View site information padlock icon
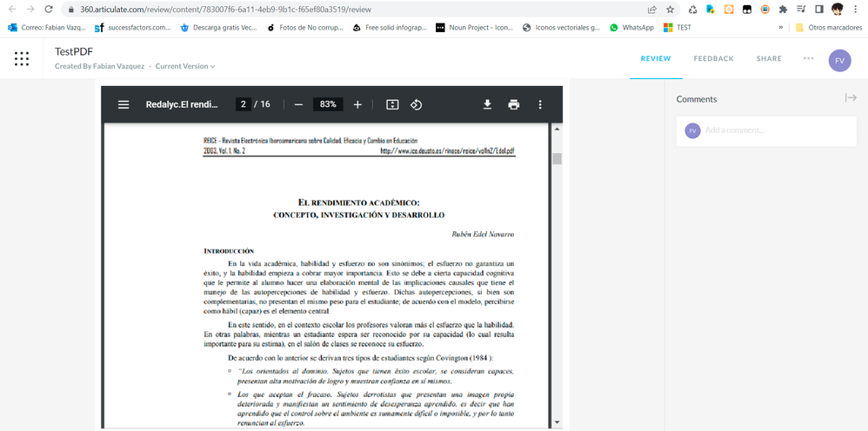The height and width of the screenshot is (431, 868). click(x=71, y=10)
